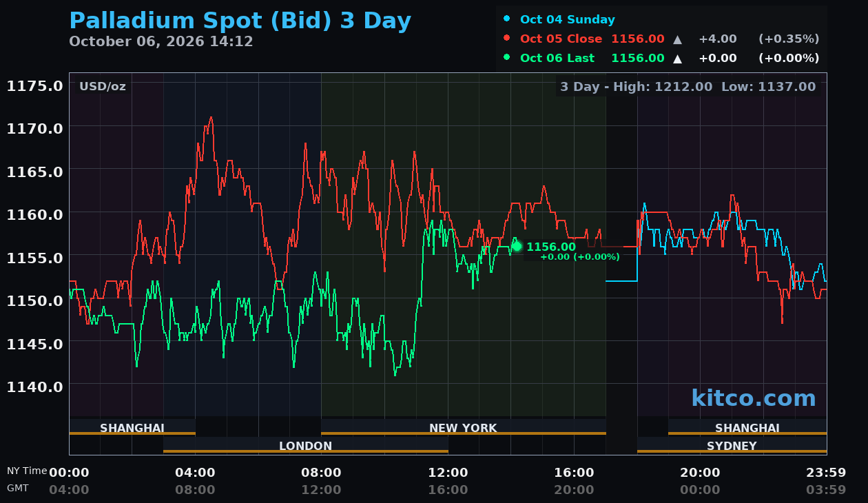The image size is (868, 503).
Task: Click the 1156.00 price tooltip on chart
Action: [551, 247]
